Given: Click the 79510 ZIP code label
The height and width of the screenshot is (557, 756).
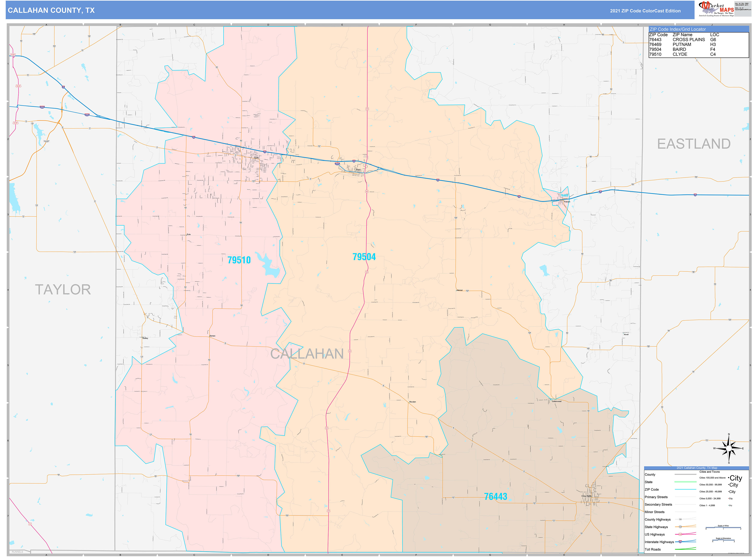Looking at the screenshot, I should 239,260.
